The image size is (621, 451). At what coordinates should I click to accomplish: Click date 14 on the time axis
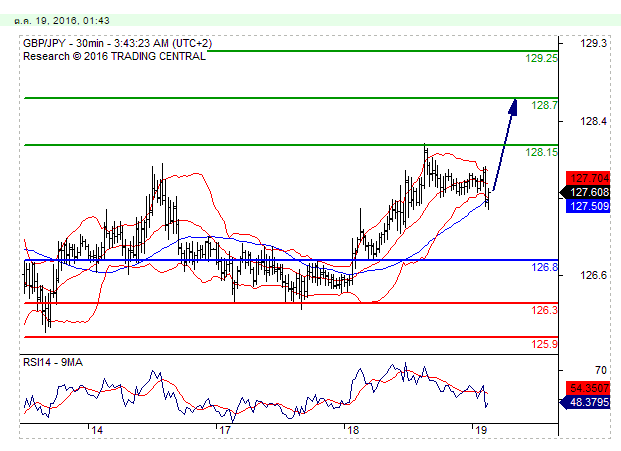(96, 430)
